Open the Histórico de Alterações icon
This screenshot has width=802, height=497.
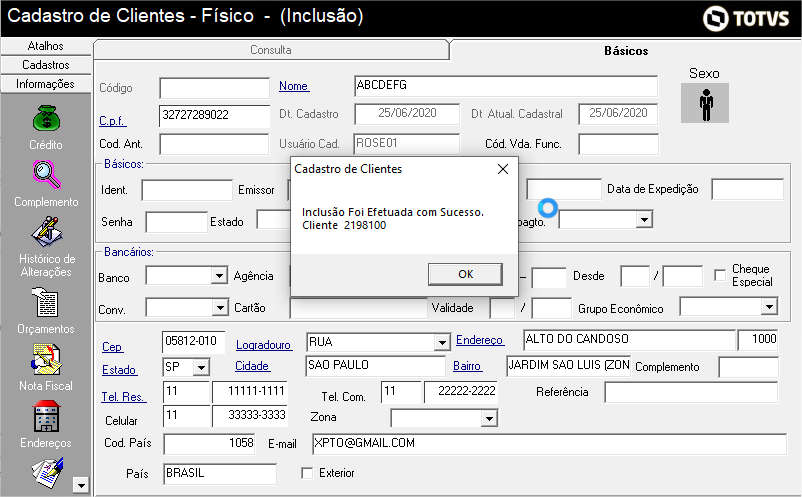coord(46,232)
